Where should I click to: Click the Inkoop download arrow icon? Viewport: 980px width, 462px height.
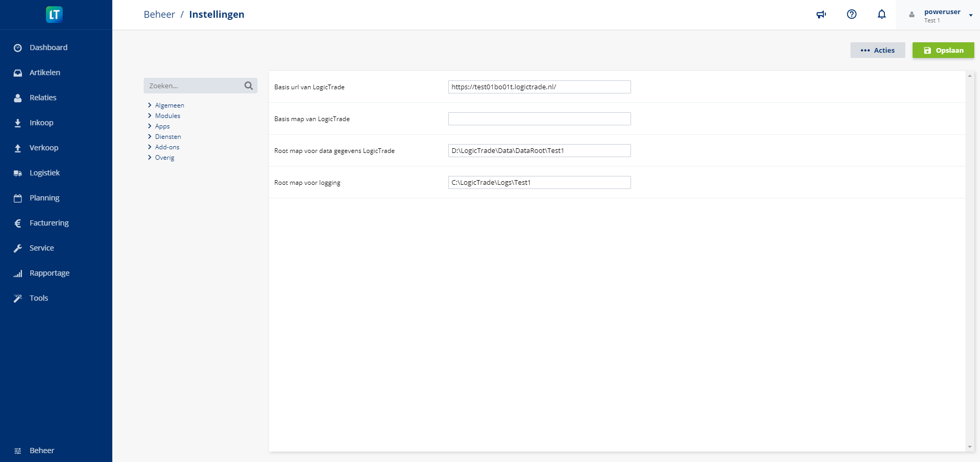coord(18,123)
